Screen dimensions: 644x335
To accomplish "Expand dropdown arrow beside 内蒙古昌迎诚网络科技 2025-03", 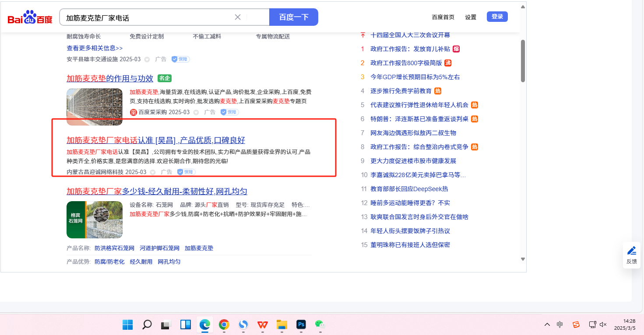I will 153,172.
